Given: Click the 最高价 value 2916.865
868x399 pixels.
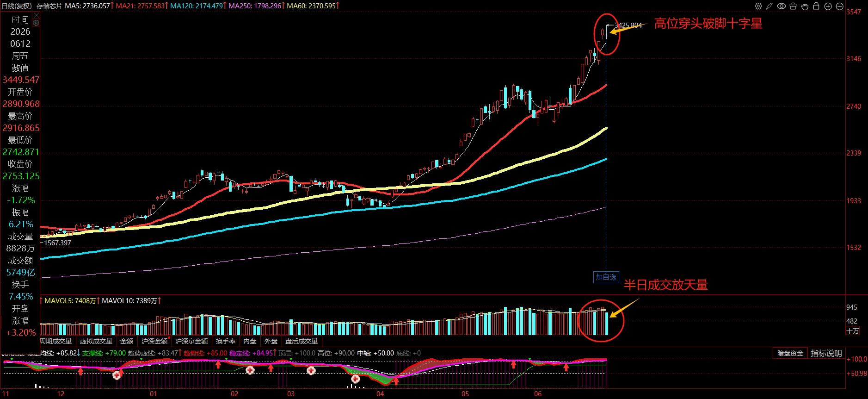Looking at the screenshot, I should click(x=21, y=128).
